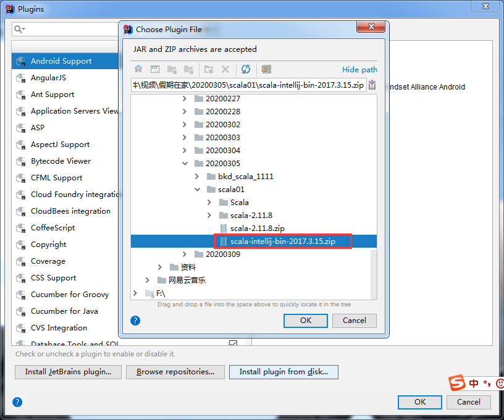Click help icon in Choose Plugin File dialog

(x=135, y=321)
